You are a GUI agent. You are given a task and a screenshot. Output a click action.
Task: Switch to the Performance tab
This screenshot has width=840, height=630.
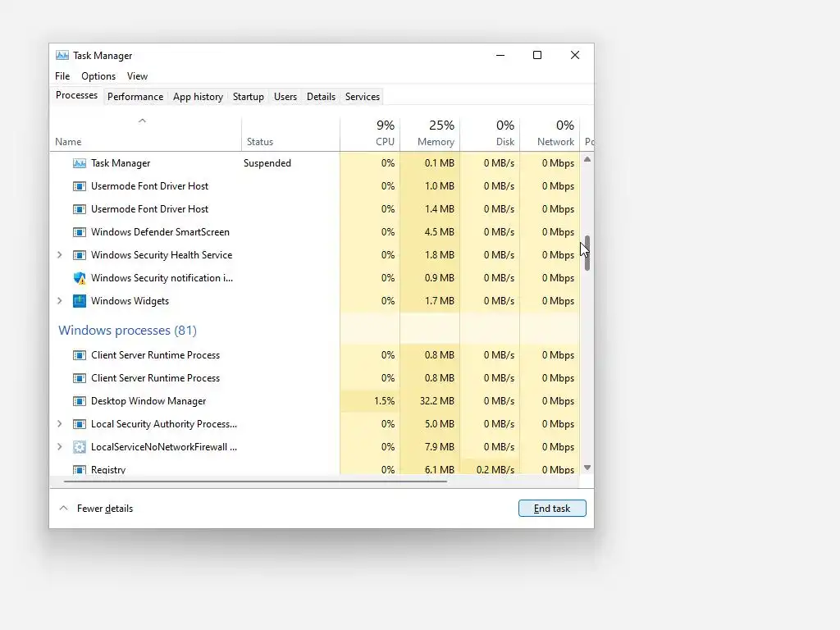pos(135,97)
